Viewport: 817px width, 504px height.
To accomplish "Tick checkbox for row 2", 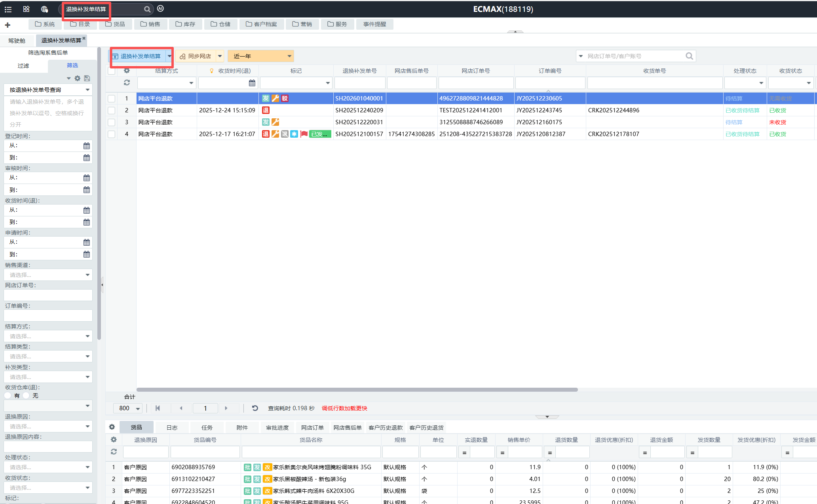I will point(112,110).
